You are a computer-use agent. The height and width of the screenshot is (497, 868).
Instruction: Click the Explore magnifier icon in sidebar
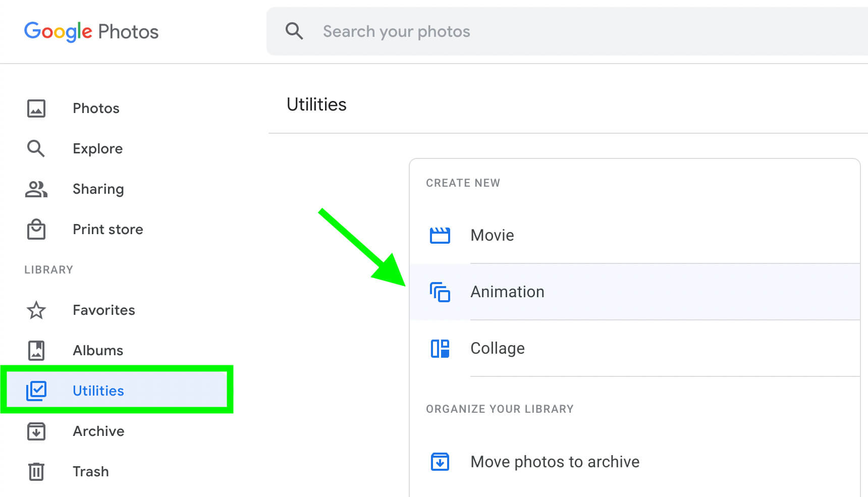point(36,149)
